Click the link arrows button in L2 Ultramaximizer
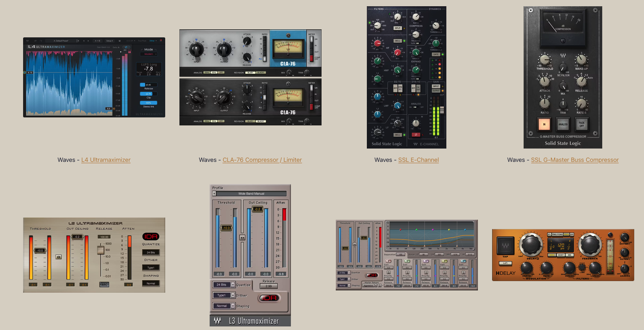Viewport: 644px width, 330px height. (59, 257)
